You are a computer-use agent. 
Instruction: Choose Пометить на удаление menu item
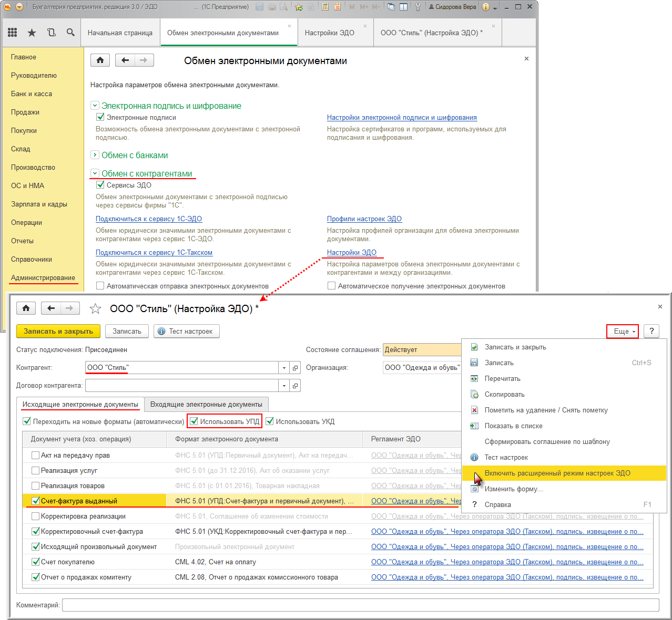(x=564, y=410)
